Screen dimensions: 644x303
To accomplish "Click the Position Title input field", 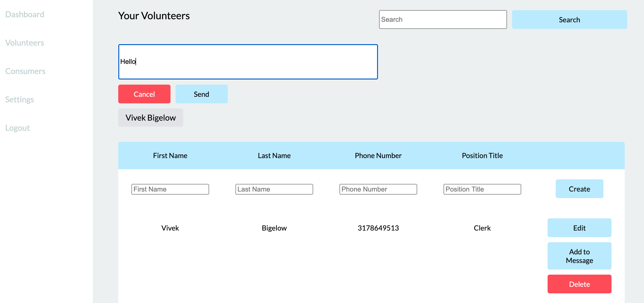I will 482,189.
